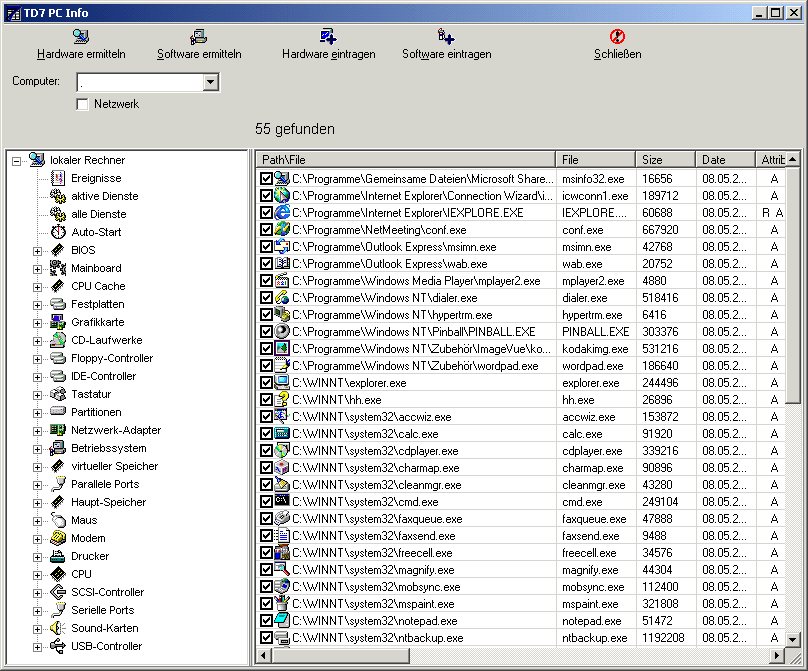Click the Software ermitteln toolbar icon
Screen dimensions: 808x671
coord(199,37)
